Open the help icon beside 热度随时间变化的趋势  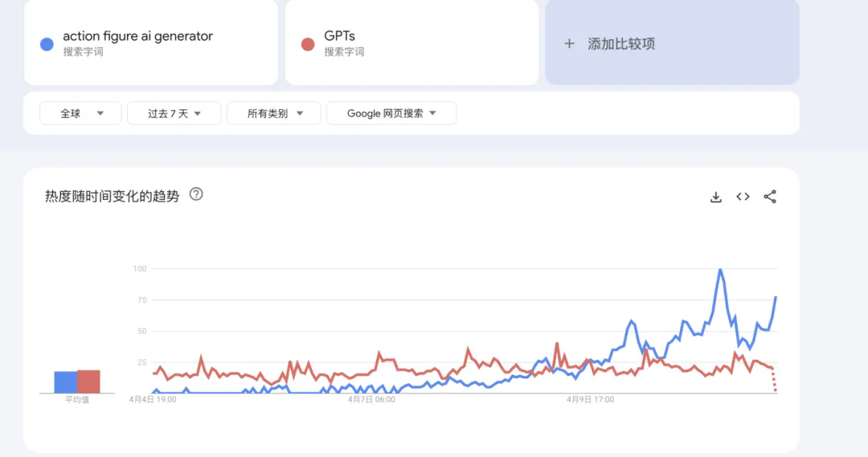(196, 194)
